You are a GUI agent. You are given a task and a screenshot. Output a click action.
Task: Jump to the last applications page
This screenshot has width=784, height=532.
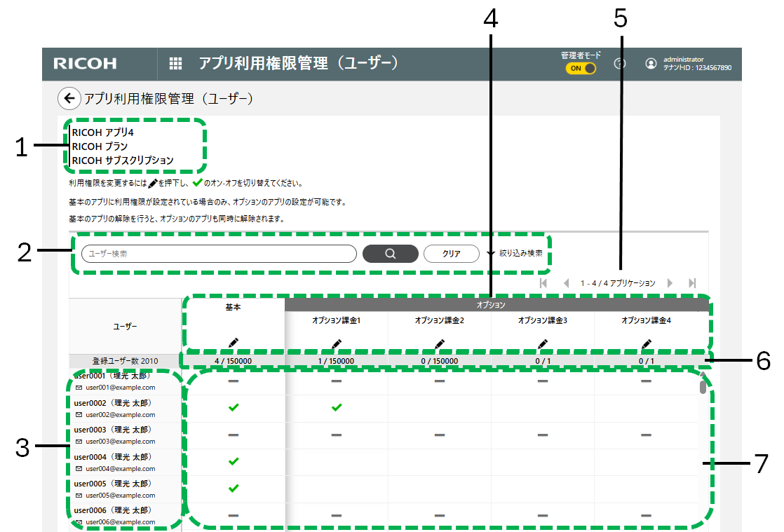pyautogui.click(x=692, y=283)
